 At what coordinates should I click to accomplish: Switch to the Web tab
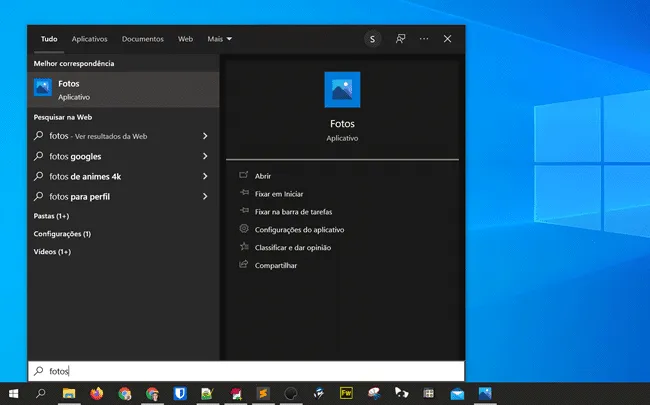point(185,39)
